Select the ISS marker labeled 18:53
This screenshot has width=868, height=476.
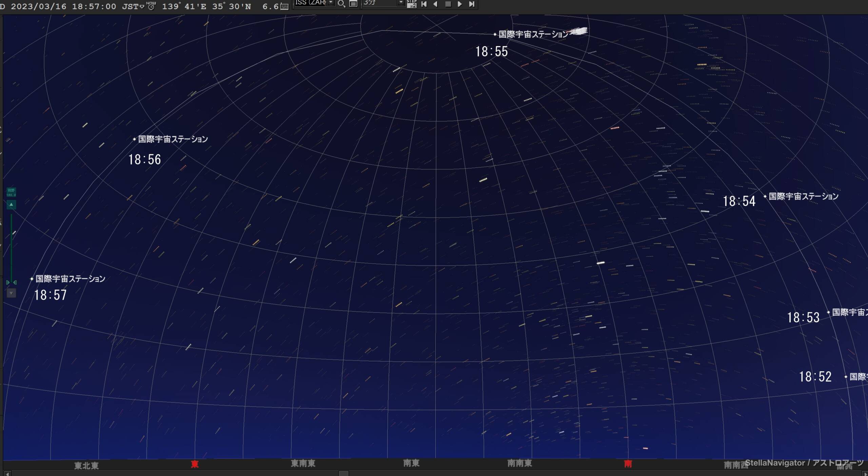tap(828, 312)
